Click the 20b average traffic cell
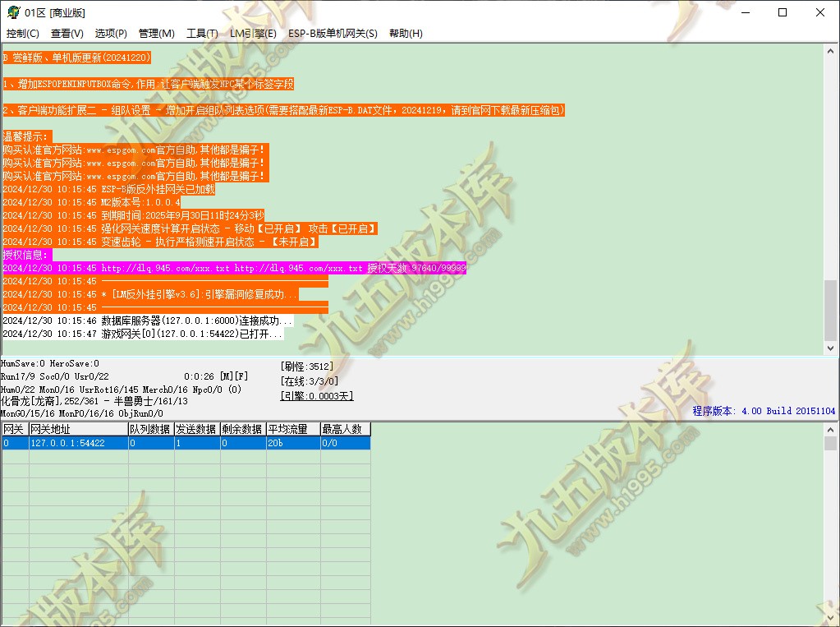Image resolution: width=840 pixels, height=627 pixels. [x=293, y=443]
